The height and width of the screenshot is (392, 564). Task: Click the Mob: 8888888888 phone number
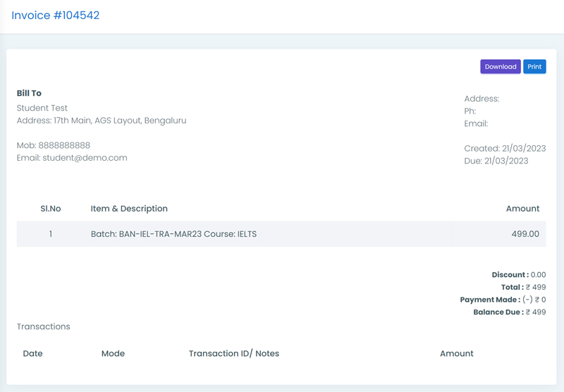[x=54, y=145]
